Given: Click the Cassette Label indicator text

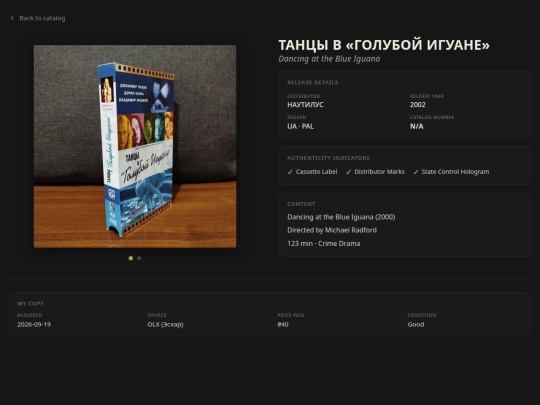Looking at the screenshot, I should tap(316, 172).
